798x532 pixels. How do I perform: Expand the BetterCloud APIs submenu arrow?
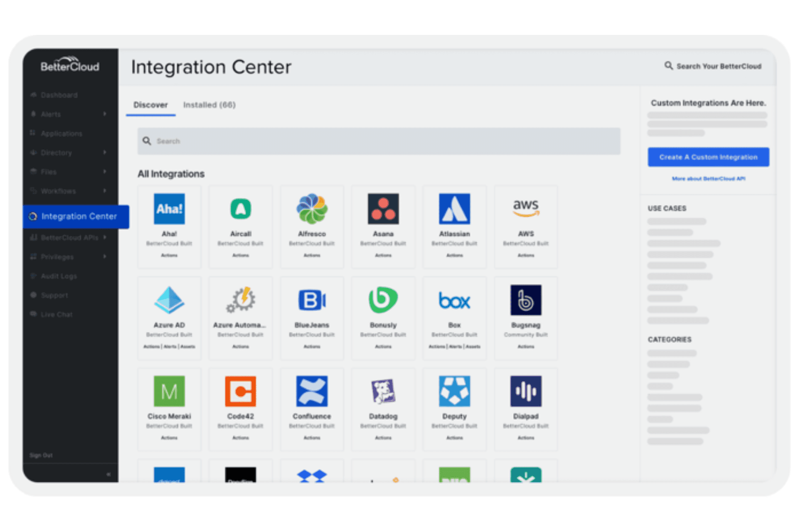[x=105, y=237]
